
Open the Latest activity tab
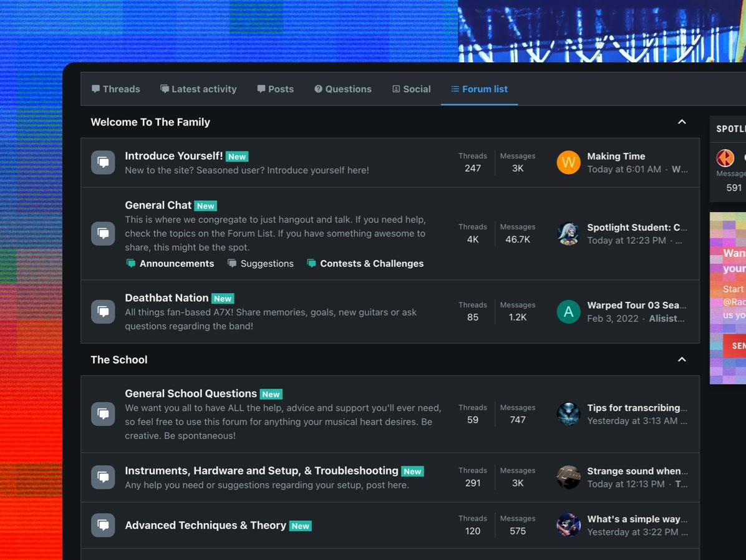point(198,89)
